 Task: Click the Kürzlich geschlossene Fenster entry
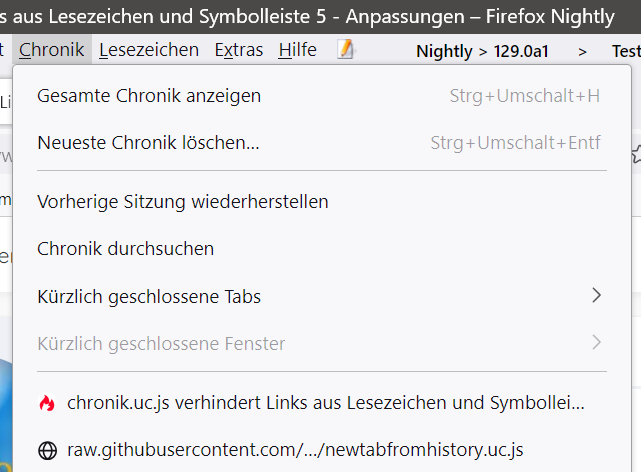click(x=161, y=343)
